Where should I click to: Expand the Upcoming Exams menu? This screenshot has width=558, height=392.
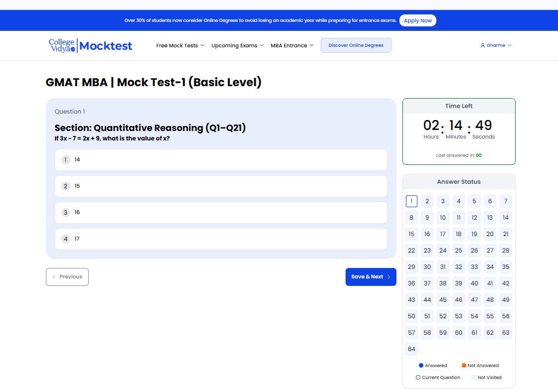(x=237, y=45)
